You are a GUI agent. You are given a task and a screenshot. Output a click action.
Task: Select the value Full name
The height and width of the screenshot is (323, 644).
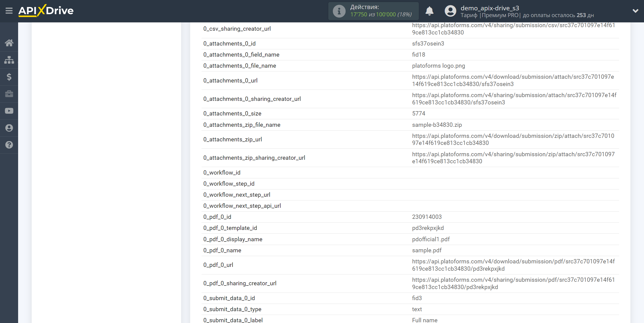(425, 320)
